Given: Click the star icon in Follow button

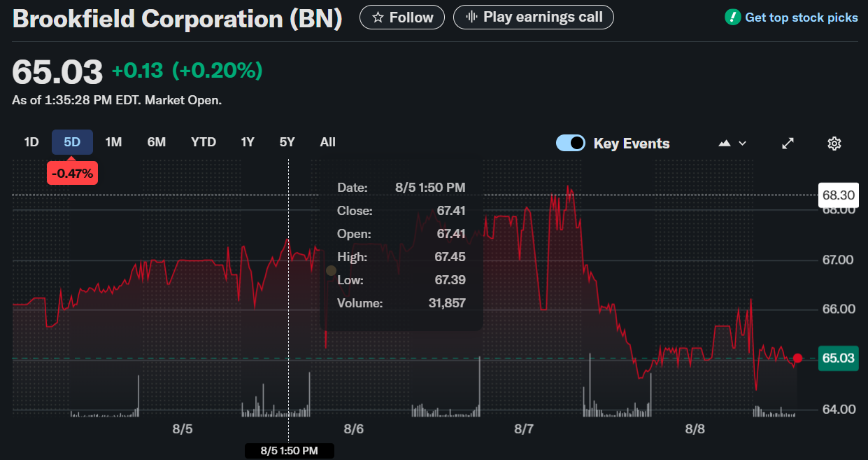Looking at the screenshot, I should pos(378,18).
